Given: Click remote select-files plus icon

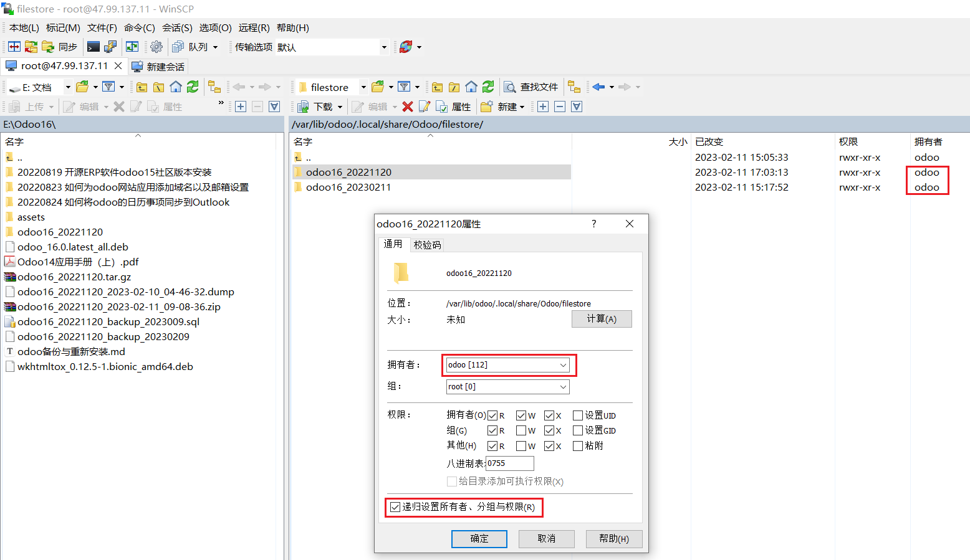Looking at the screenshot, I should click(543, 107).
